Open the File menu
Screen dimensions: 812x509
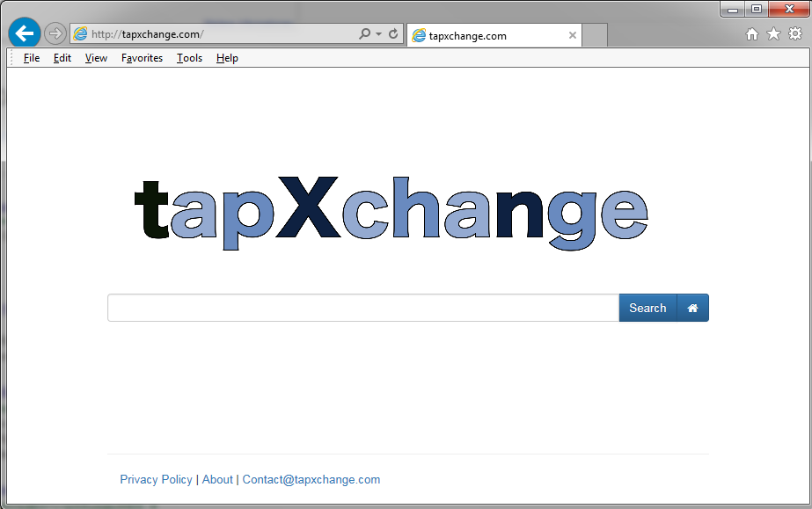(x=32, y=58)
